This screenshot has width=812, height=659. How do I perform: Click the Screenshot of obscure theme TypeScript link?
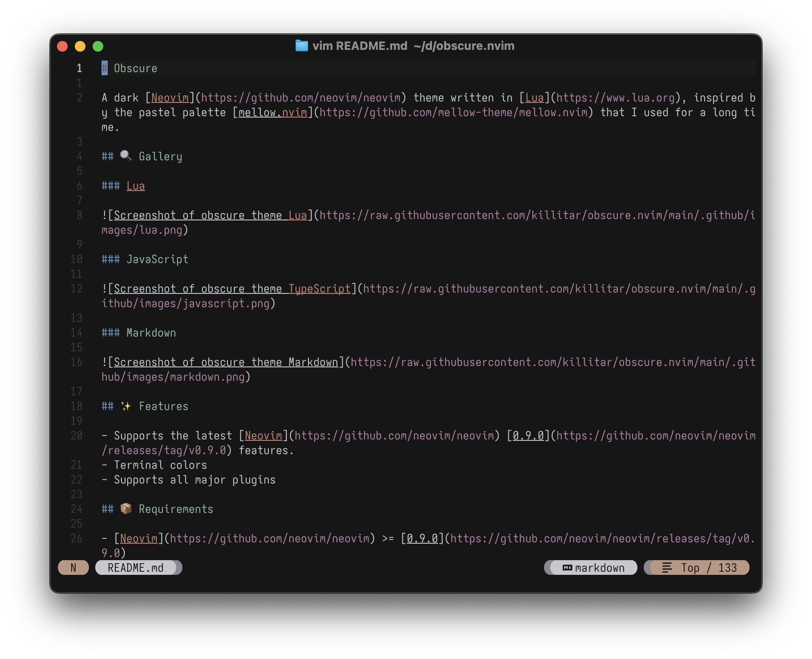pos(231,289)
